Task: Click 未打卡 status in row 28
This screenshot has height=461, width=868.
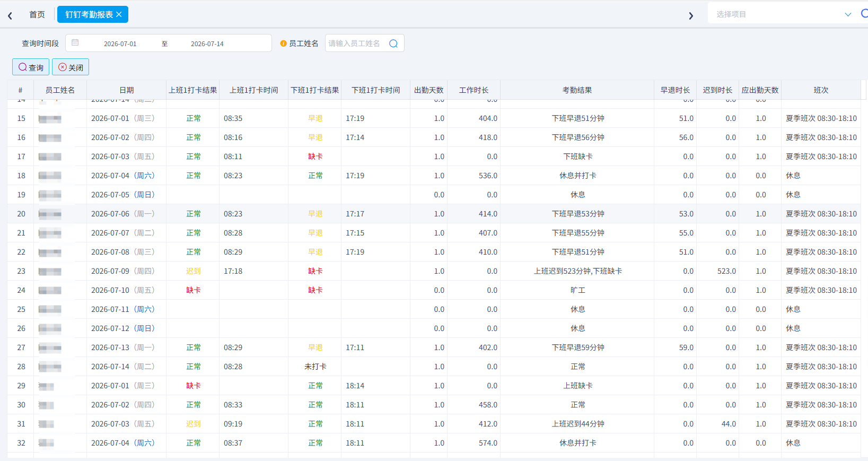Action: pyautogui.click(x=315, y=367)
